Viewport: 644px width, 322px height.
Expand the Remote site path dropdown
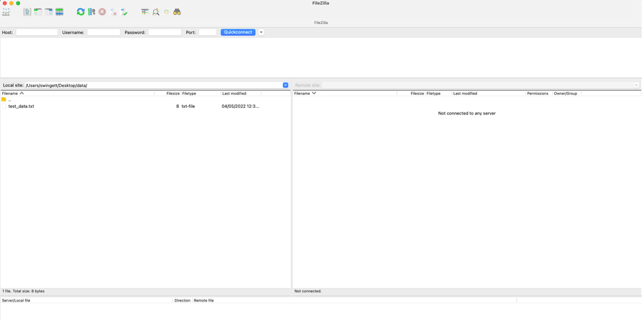coord(637,85)
